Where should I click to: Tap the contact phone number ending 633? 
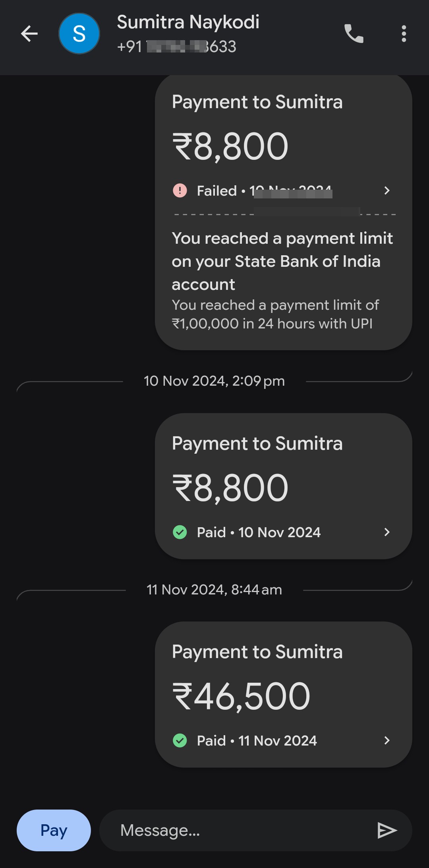click(x=176, y=47)
